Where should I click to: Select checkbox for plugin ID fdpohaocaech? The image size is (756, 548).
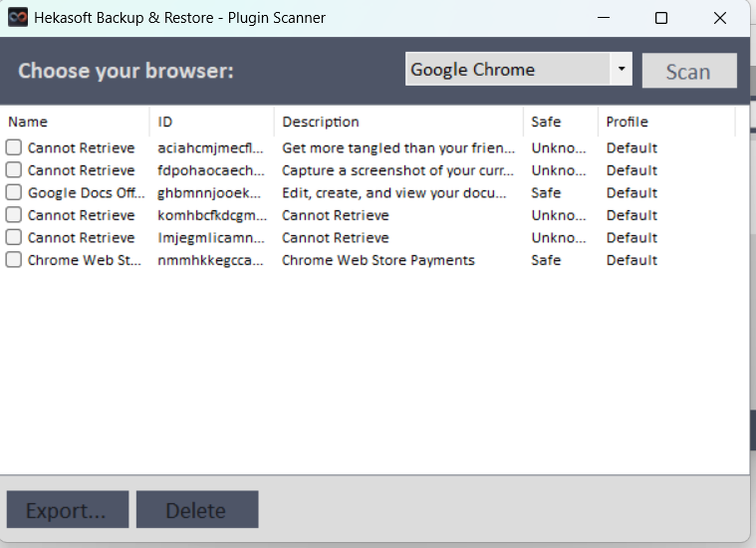[14, 170]
